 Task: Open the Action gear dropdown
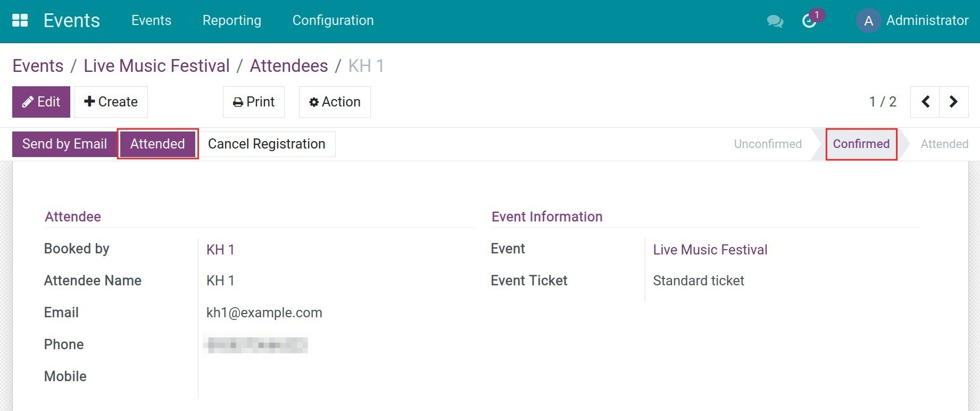[335, 102]
